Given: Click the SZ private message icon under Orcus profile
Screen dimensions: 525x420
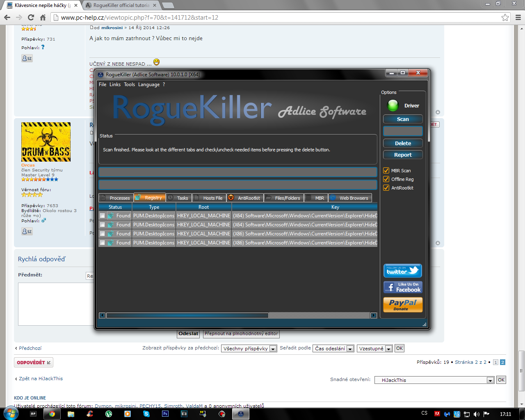Looking at the screenshot, I should pos(27,231).
